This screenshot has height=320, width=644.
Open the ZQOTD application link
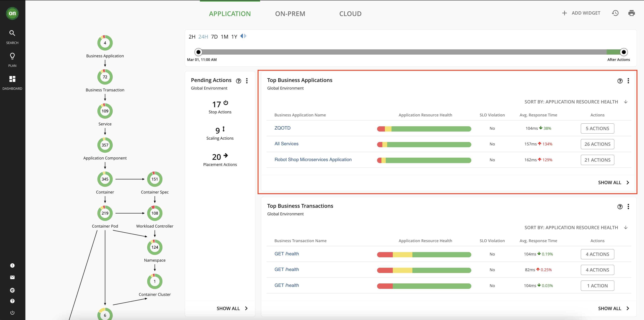pyautogui.click(x=282, y=128)
